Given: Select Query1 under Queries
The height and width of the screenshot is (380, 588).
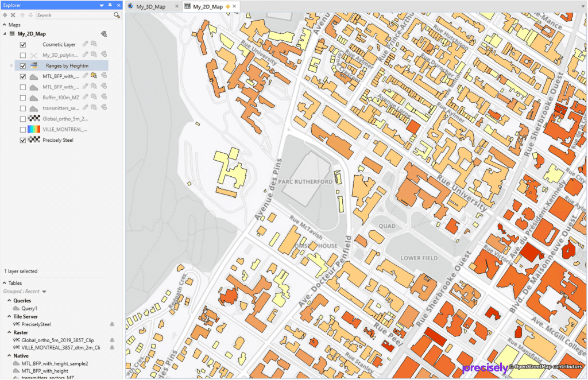Looking at the screenshot, I should coord(29,308).
